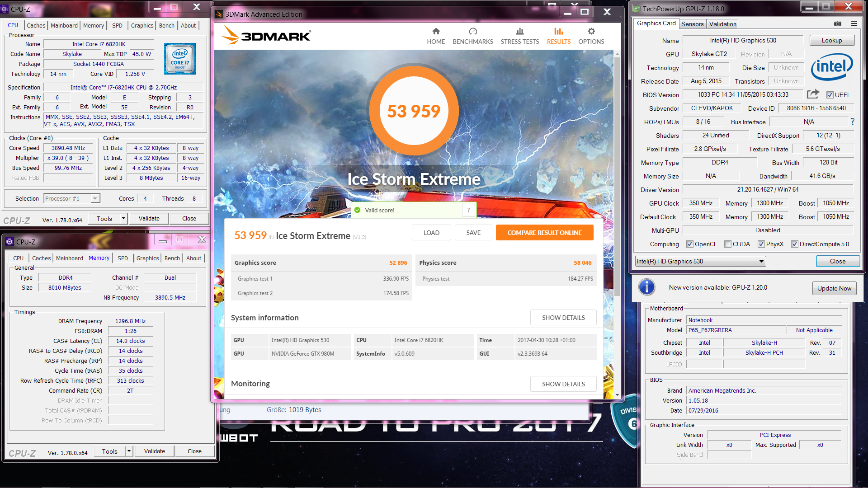Click the LOAD button in 3DMark
This screenshot has width=868, height=488.
[431, 233]
